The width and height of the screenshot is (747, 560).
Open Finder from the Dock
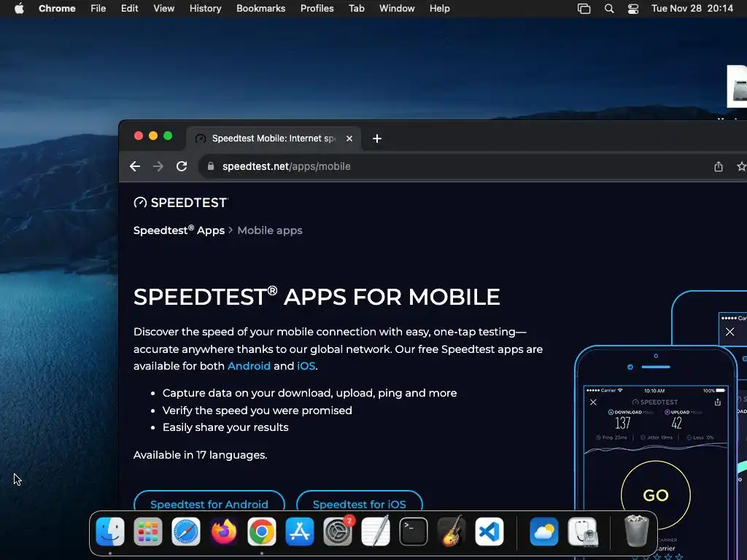coord(110,531)
